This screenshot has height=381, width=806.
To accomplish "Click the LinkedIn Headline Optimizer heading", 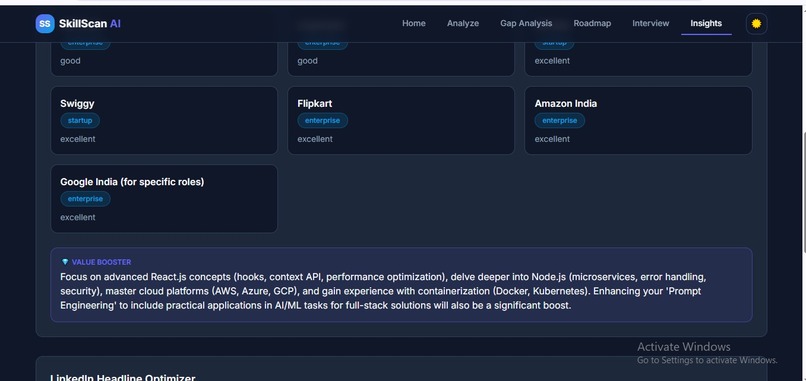I will [122, 377].
